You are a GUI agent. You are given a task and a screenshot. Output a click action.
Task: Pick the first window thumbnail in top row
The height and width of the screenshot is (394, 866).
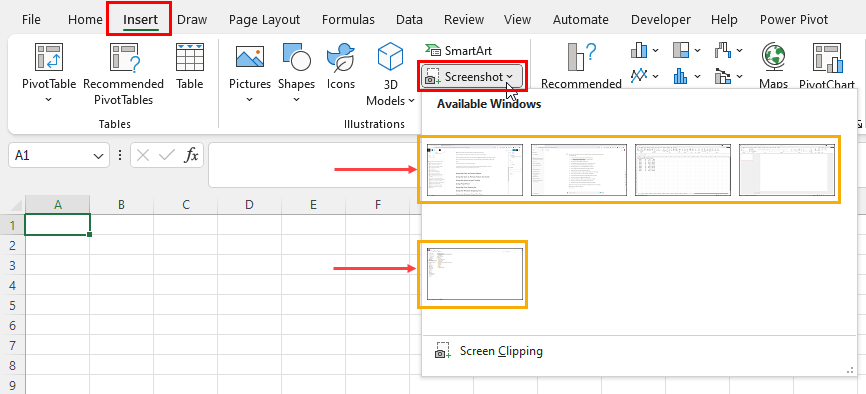pos(475,170)
